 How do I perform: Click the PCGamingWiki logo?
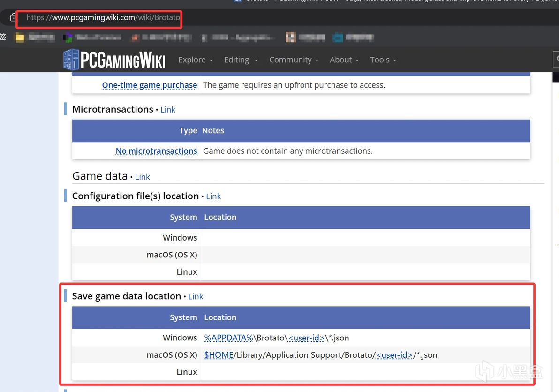[x=114, y=60]
